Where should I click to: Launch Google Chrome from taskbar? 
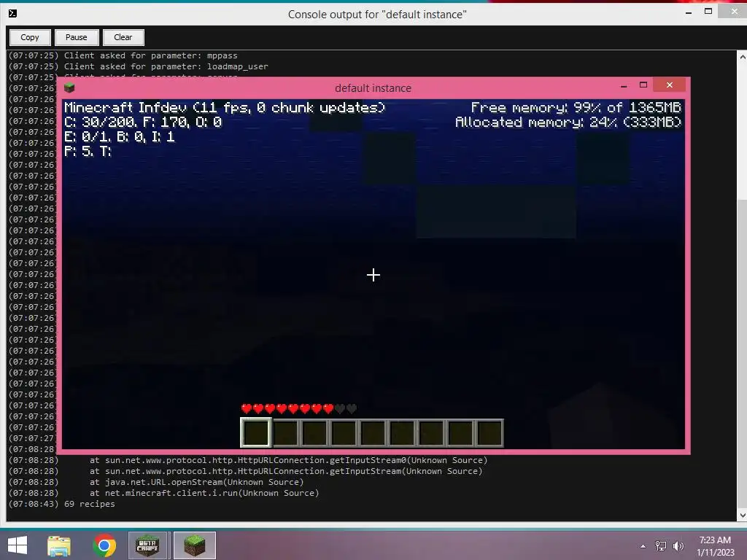coord(104,545)
